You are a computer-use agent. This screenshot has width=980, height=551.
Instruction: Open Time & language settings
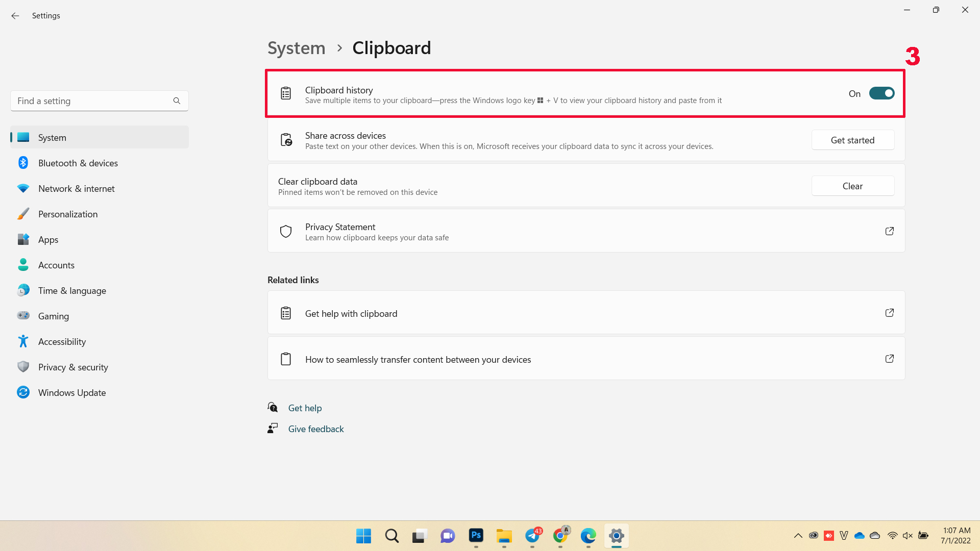pyautogui.click(x=72, y=291)
